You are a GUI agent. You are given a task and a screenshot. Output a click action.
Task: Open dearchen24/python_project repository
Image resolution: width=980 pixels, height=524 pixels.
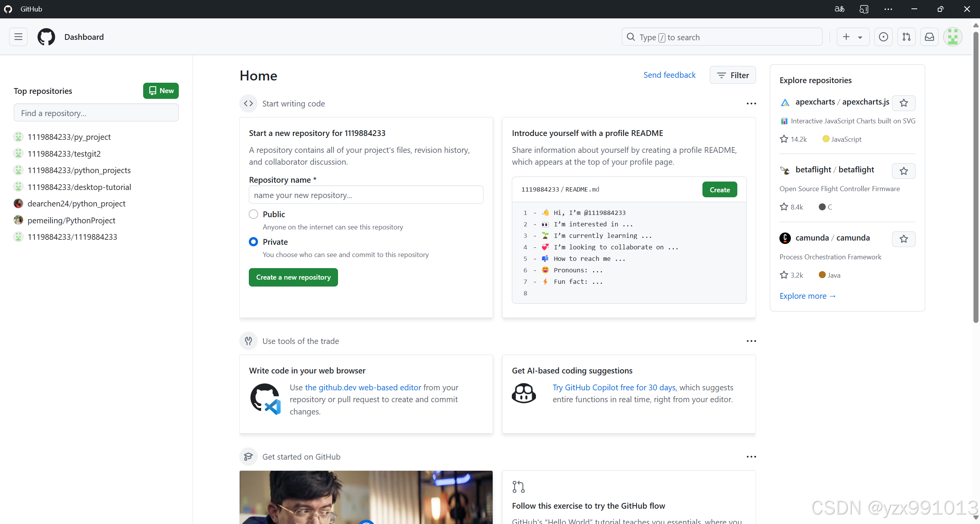pyautogui.click(x=76, y=203)
